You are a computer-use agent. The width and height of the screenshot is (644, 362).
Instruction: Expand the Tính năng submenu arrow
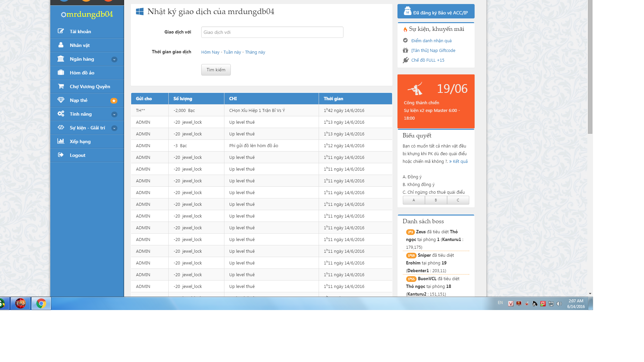tap(114, 114)
